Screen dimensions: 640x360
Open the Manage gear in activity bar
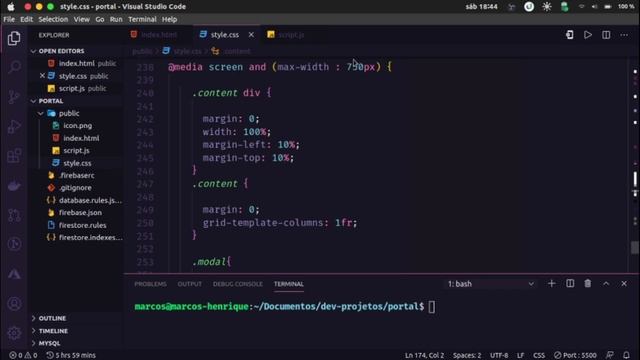(x=14, y=333)
